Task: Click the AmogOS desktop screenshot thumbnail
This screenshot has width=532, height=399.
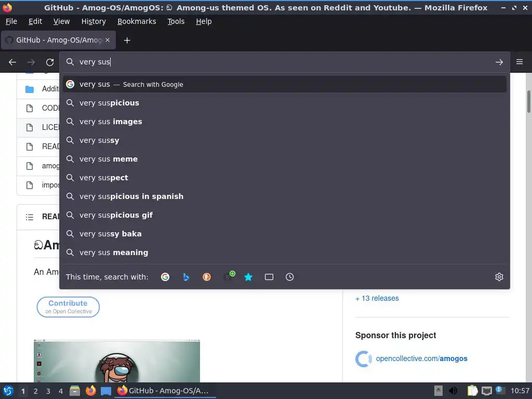Action: pos(117,361)
